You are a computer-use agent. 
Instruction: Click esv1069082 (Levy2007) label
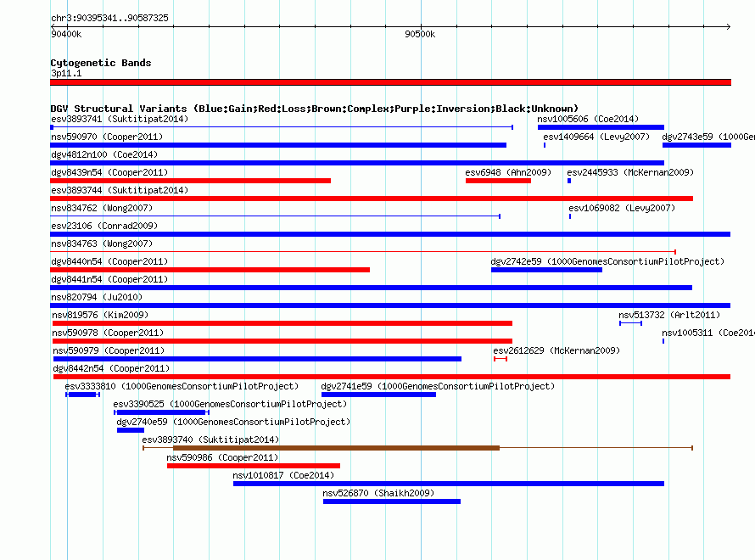[622, 208]
